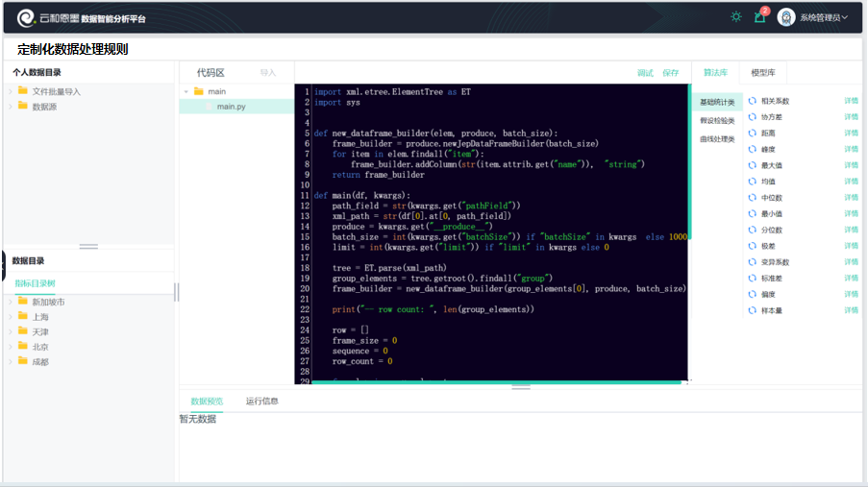Expand the 数据源 tree node arrow
868x487 pixels.
11,107
